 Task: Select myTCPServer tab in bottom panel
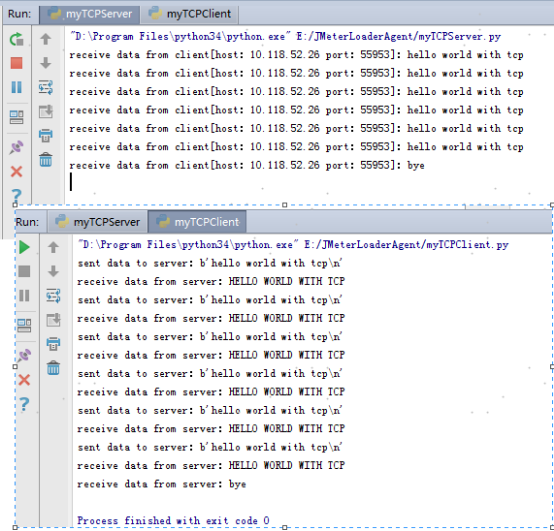pos(98,222)
